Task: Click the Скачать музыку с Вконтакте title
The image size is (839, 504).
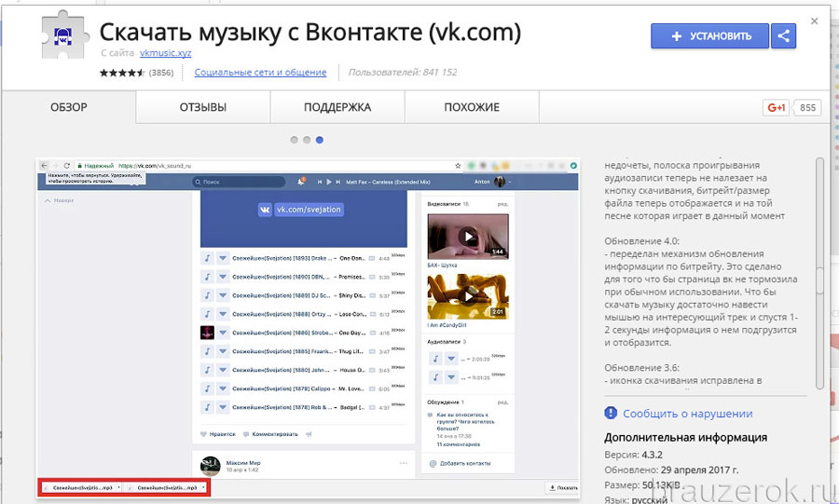Action: pyautogui.click(x=310, y=32)
